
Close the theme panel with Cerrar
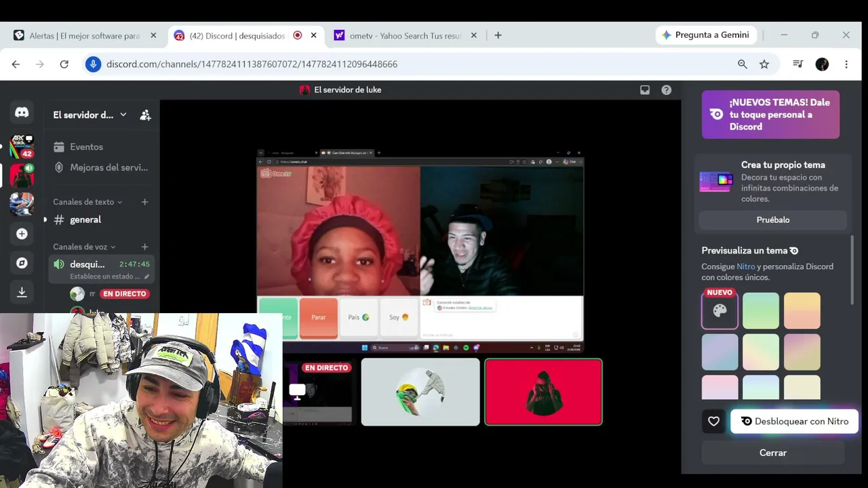(x=773, y=453)
